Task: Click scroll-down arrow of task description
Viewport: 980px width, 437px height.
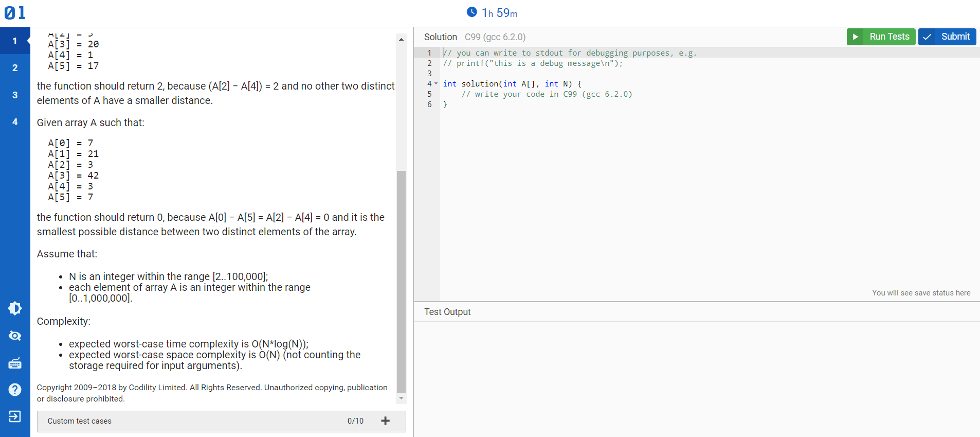Action: (401, 398)
